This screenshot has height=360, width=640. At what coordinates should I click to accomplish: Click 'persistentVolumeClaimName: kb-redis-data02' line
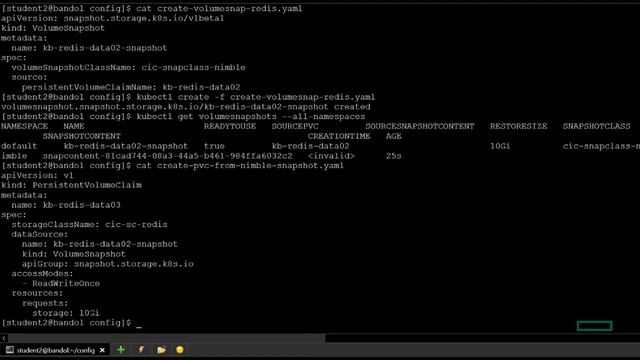pyautogui.click(x=131, y=87)
